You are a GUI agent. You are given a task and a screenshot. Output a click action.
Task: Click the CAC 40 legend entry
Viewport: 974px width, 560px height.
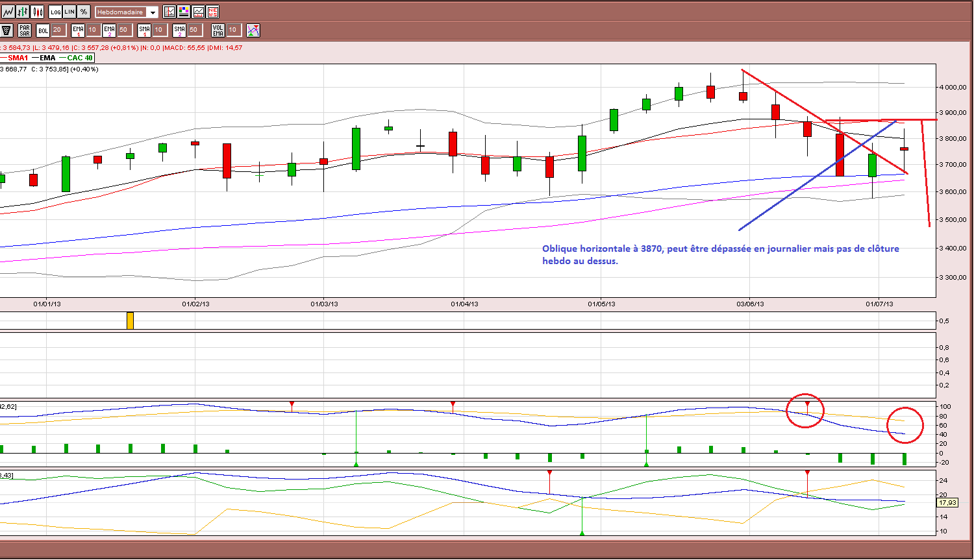coord(76,58)
